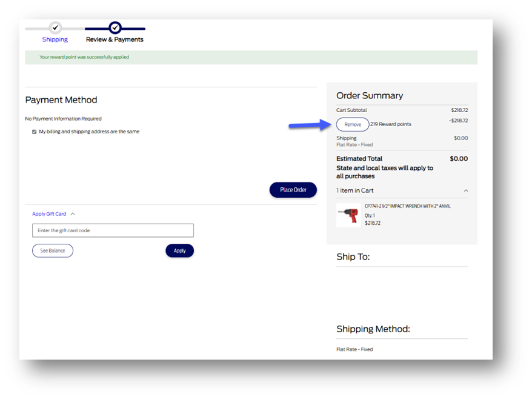Click the red impact wrench product image
Viewport: 532px width, 399px height.
pos(348,215)
